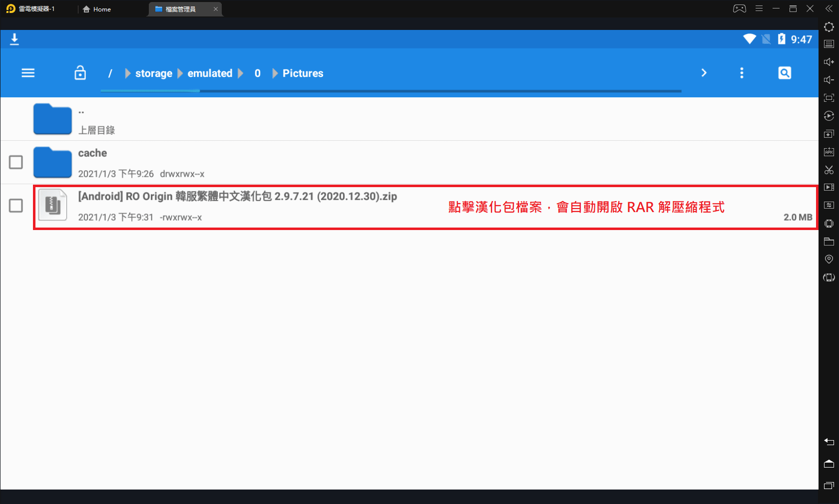Go to emulated in breadcrumb path
Image resolution: width=839 pixels, height=504 pixels.
point(210,73)
